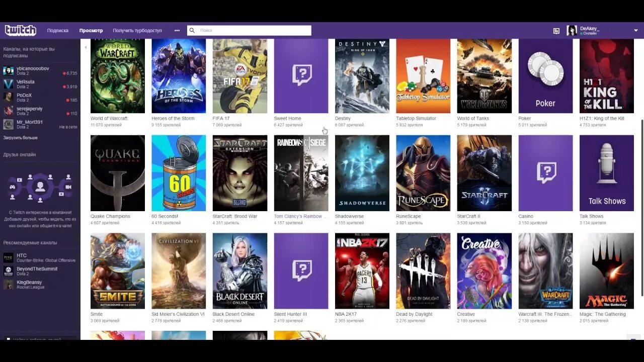
Task: Open Black Desert Online cover
Action: click(x=240, y=271)
